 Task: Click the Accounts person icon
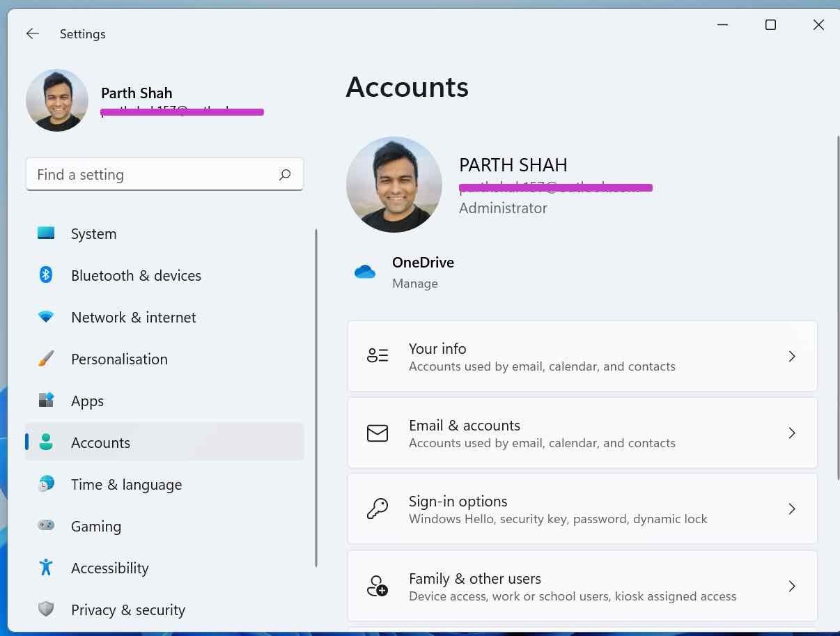pos(46,442)
